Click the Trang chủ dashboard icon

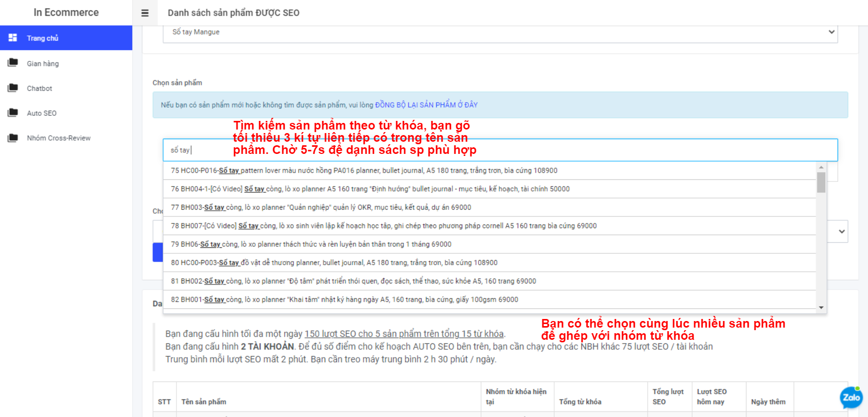(13, 38)
